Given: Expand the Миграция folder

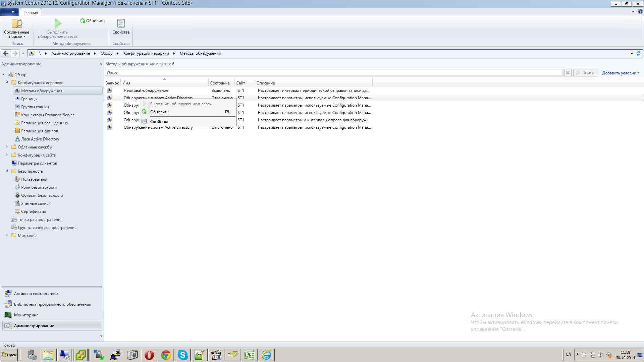Looking at the screenshot, I should click(7, 235).
